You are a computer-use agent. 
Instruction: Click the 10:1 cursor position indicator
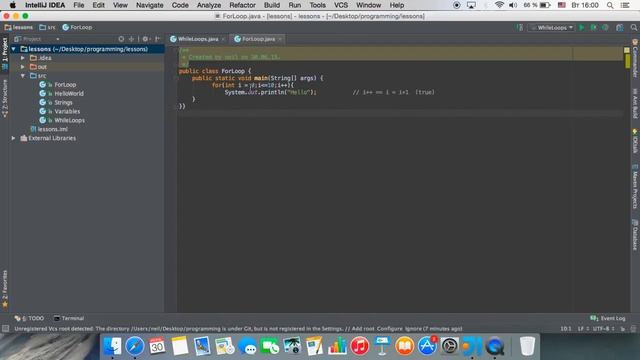(566, 329)
